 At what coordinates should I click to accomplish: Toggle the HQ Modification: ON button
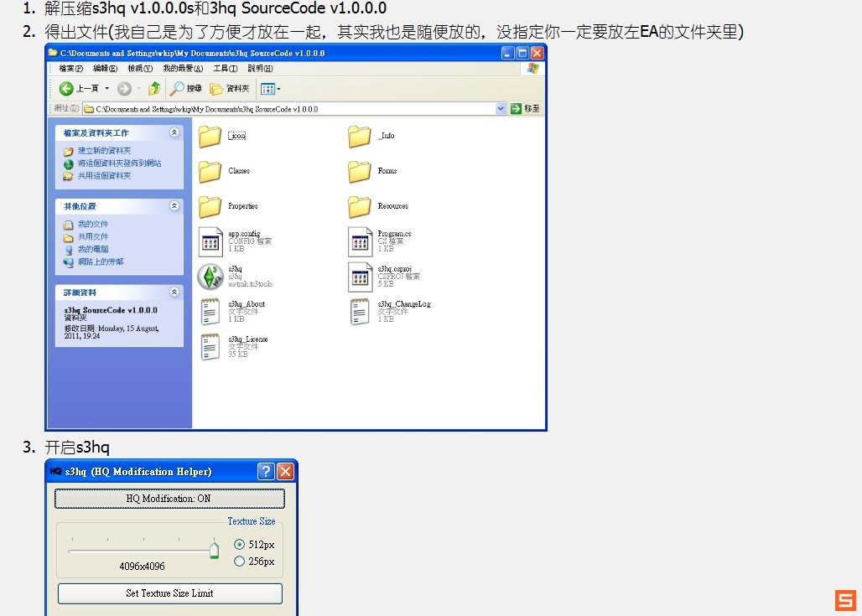point(169,499)
